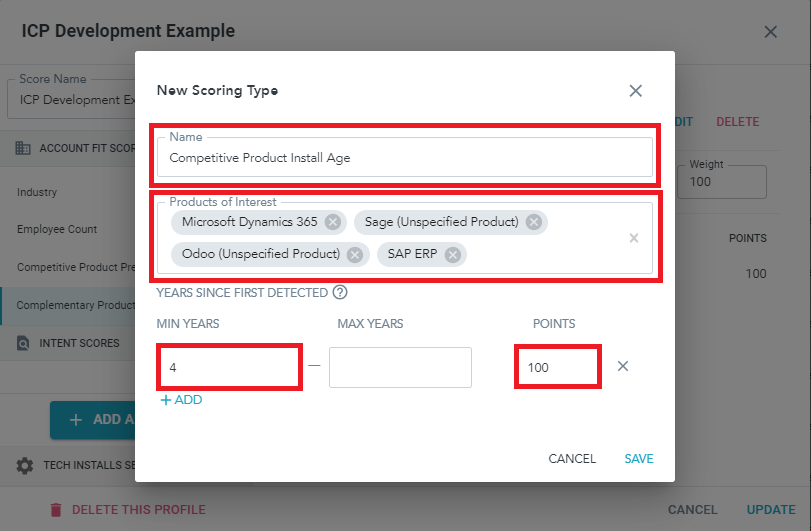Image resolution: width=811 pixels, height=531 pixels.
Task: Click the Min Years input
Action: 229,367
